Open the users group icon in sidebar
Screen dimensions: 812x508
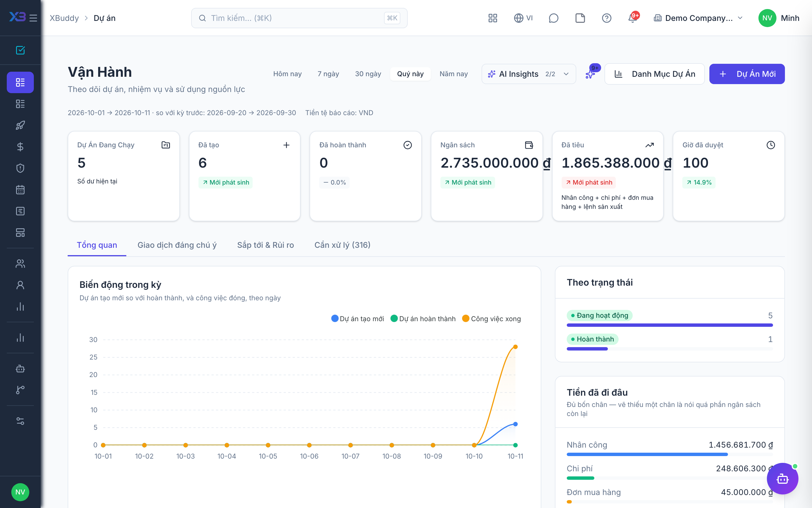coord(20,264)
